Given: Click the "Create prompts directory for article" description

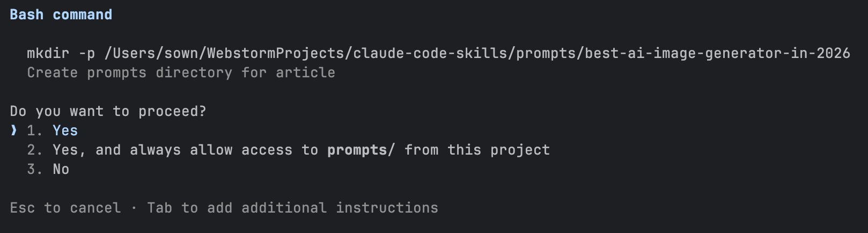Looking at the screenshot, I should click(x=181, y=73).
